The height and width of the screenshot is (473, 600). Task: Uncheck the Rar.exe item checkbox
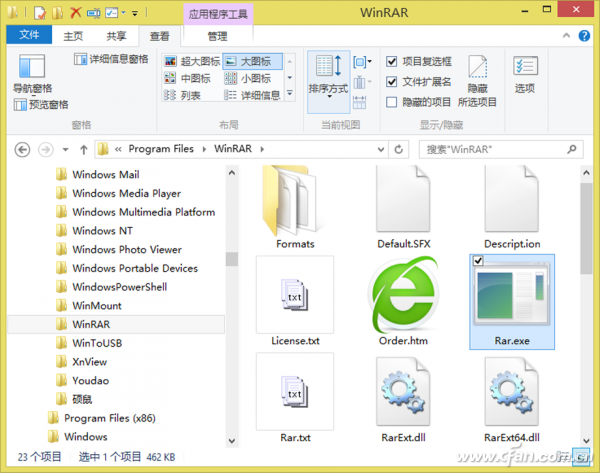478,261
